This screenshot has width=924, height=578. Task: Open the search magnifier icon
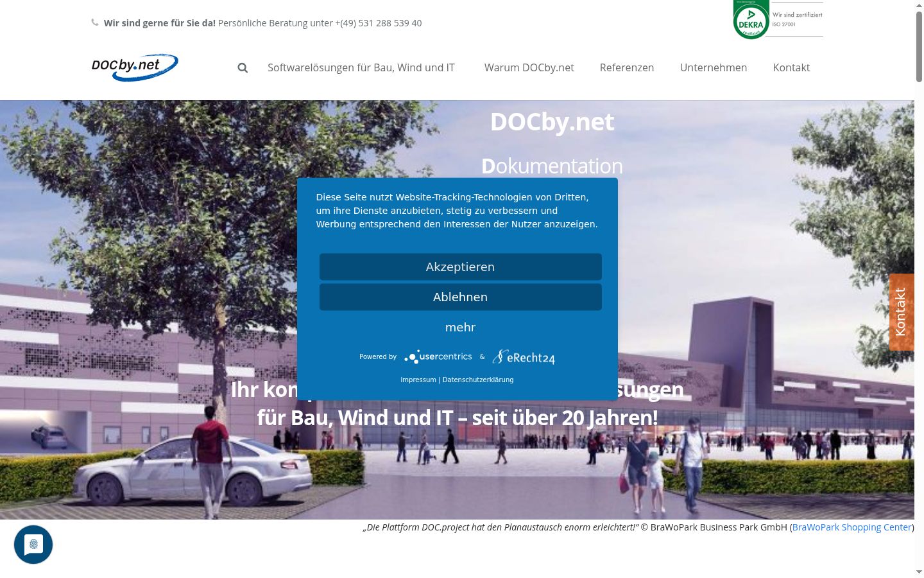coord(243,67)
